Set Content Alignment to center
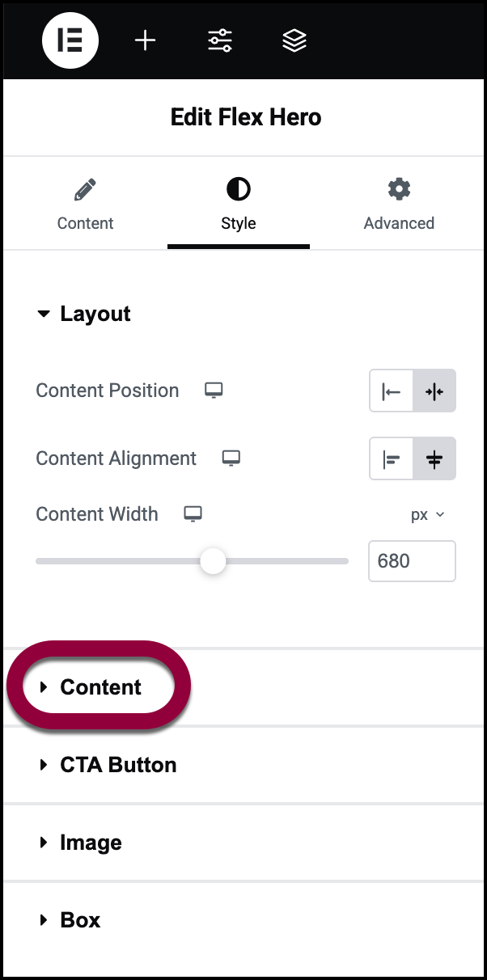Viewport: 487px width, 980px height. [x=434, y=458]
